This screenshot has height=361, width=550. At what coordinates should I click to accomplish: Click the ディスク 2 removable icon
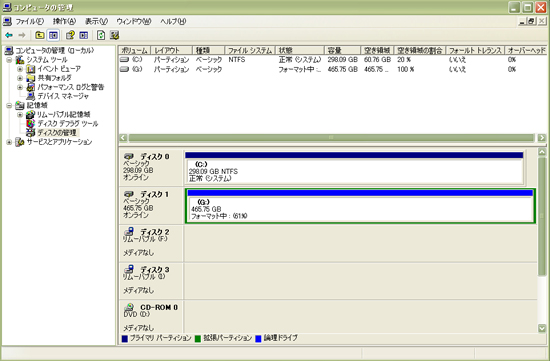point(129,232)
